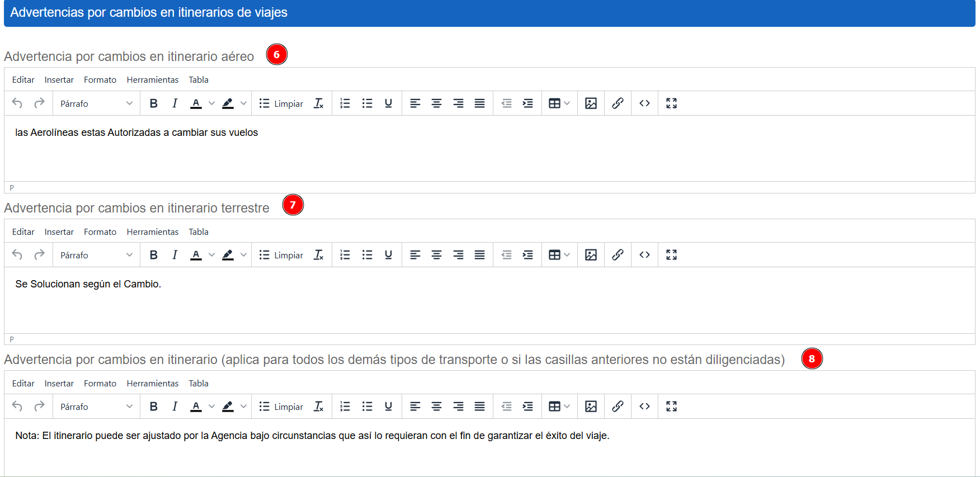Center align text in terrestre editor

(x=436, y=255)
